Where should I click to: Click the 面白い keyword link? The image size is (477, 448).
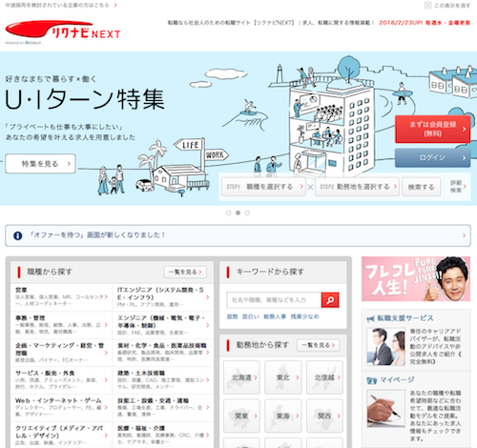point(251,316)
